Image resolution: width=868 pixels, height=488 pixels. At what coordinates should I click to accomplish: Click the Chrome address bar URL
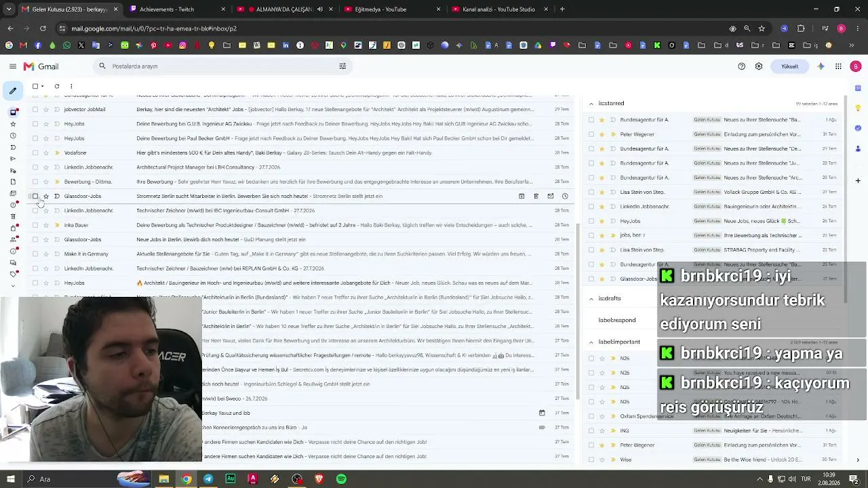[x=154, y=28]
